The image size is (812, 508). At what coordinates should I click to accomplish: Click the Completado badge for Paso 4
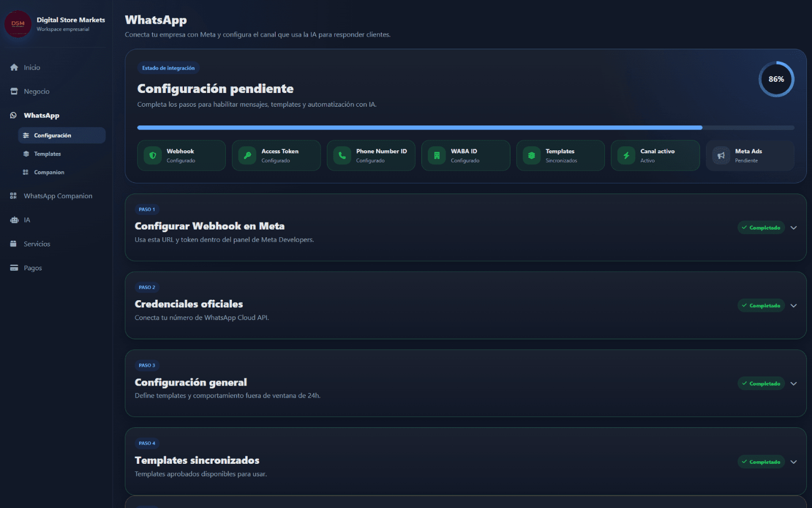761,462
